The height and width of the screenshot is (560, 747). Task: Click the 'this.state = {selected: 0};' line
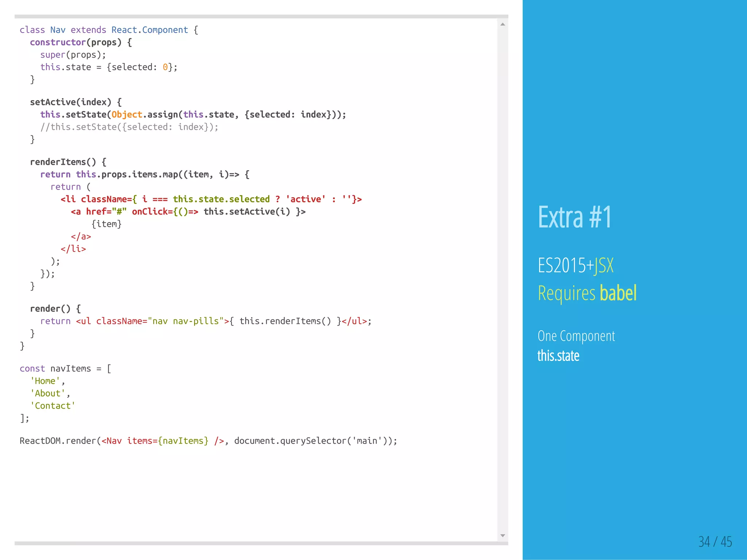[109, 67]
